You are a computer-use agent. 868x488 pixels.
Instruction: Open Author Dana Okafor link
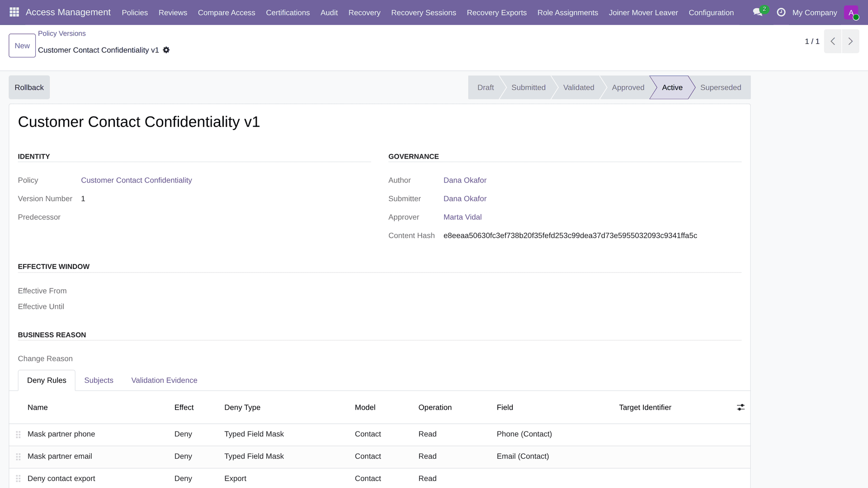pos(465,180)
